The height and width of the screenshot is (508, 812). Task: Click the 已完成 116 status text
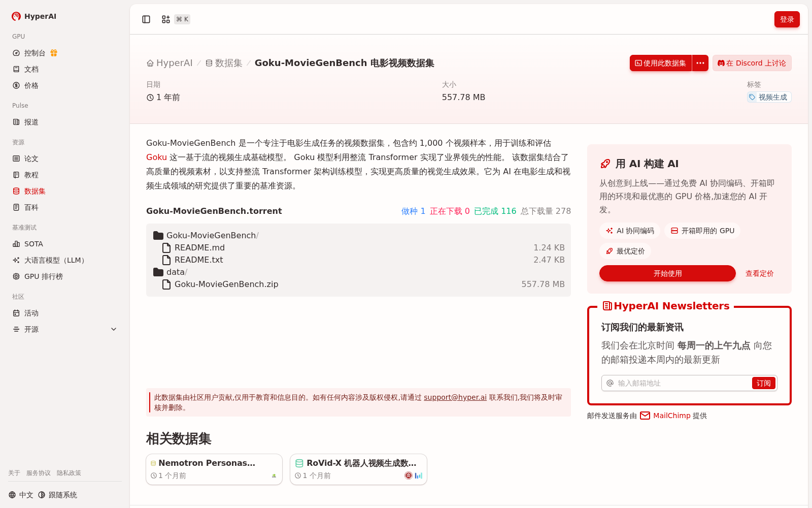pyautogui.click(x=495, y=211)
